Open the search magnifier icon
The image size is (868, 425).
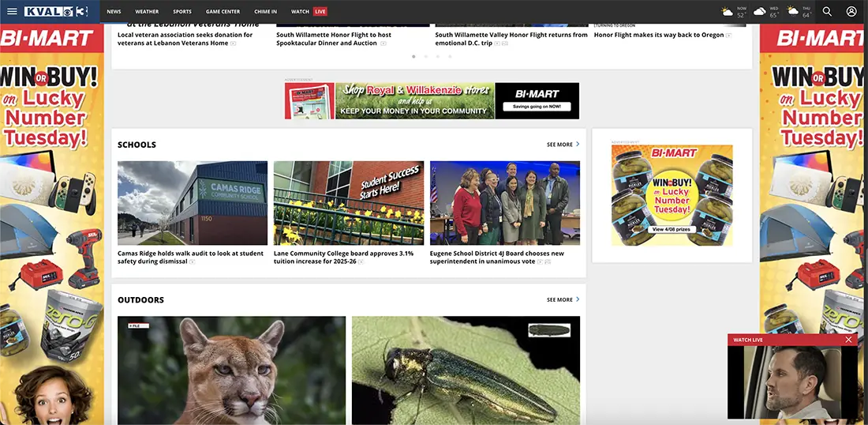827,11
